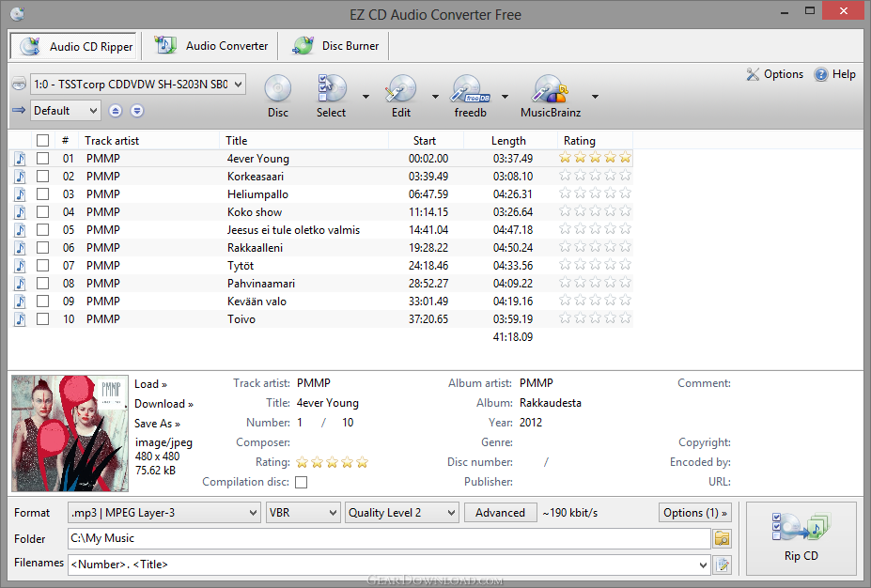Enable the Compilation disc checkbox
This screenshot has height=588, width=871.
301,482
